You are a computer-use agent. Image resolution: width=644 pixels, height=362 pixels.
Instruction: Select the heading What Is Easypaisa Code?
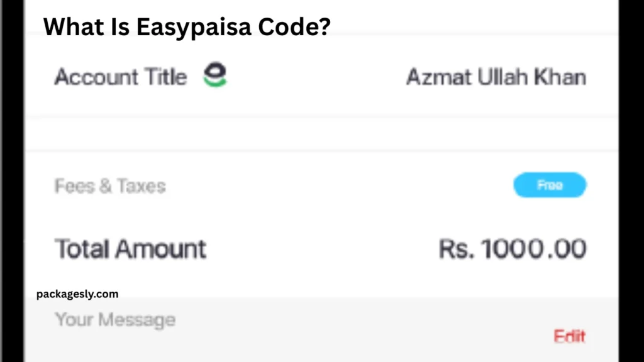(187, 26)
